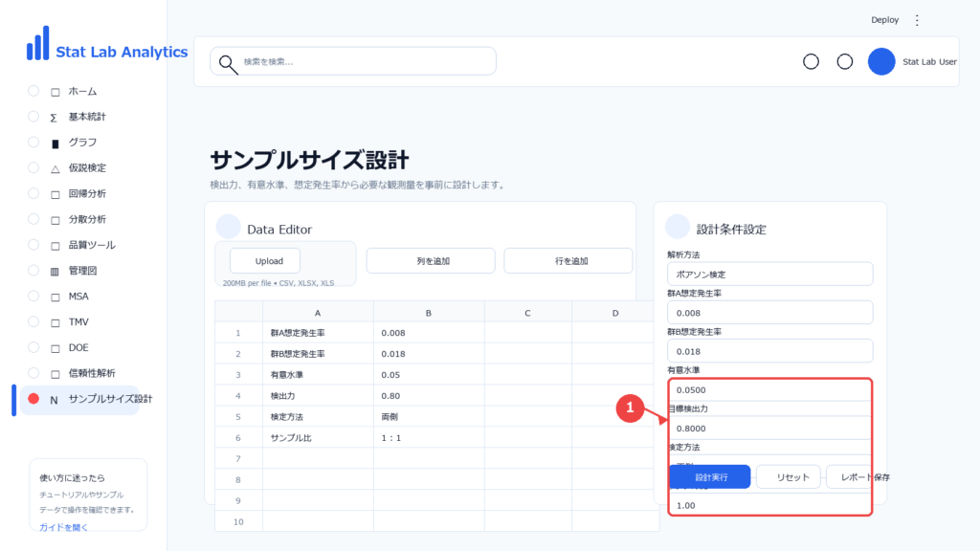
Task: Click into the search input field
Action: [x=353, y=61]
